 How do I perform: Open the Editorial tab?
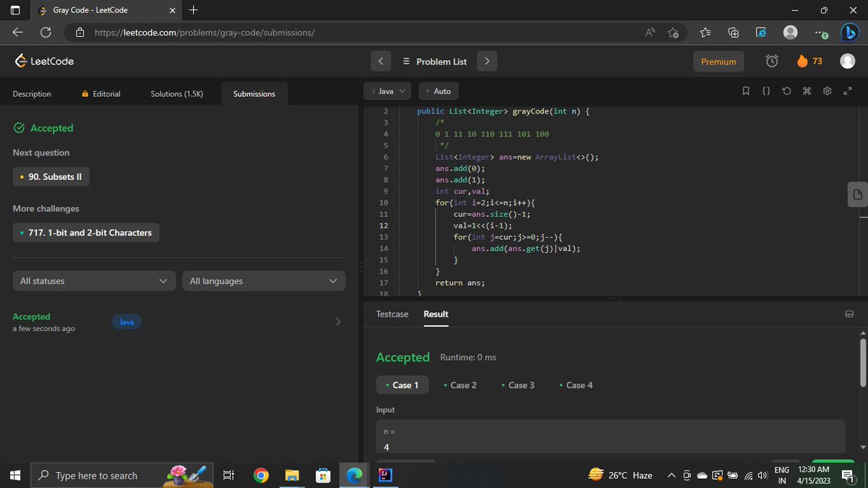101,94
